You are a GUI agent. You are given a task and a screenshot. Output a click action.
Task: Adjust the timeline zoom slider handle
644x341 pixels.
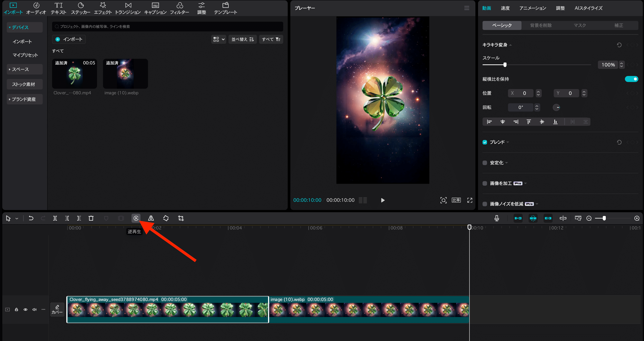[604, 218]
